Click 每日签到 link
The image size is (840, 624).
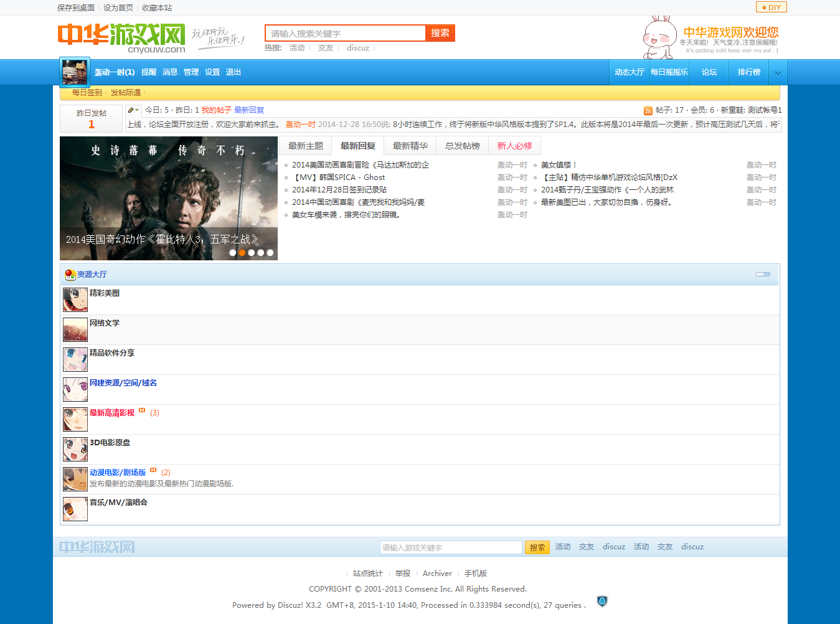click(x=87, y=93)
